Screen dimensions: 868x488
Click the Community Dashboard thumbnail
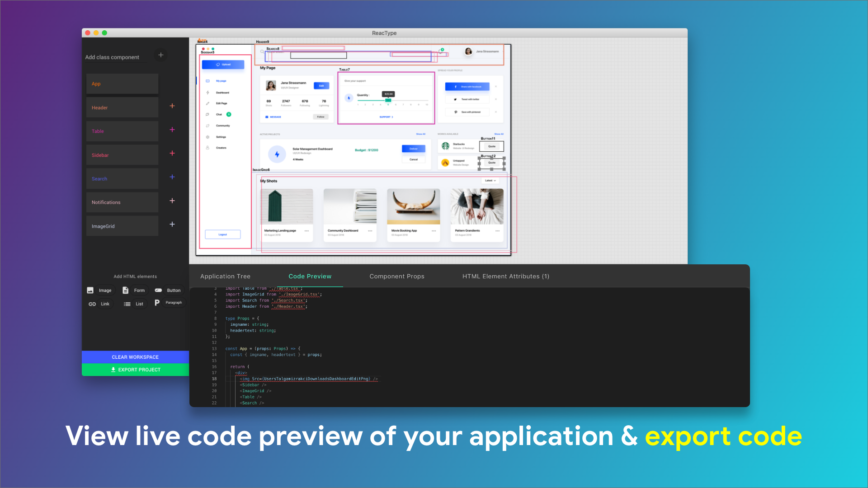[350, 206]
